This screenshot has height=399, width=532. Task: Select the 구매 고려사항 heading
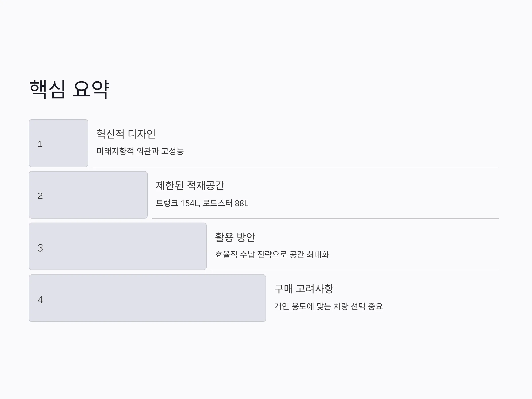pos(304,289)
